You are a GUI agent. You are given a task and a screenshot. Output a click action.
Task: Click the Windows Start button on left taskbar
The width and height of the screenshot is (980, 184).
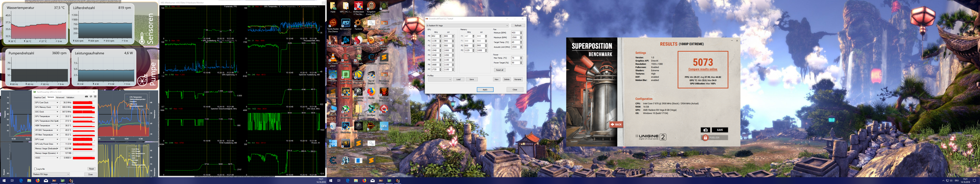tap(4, 181)
